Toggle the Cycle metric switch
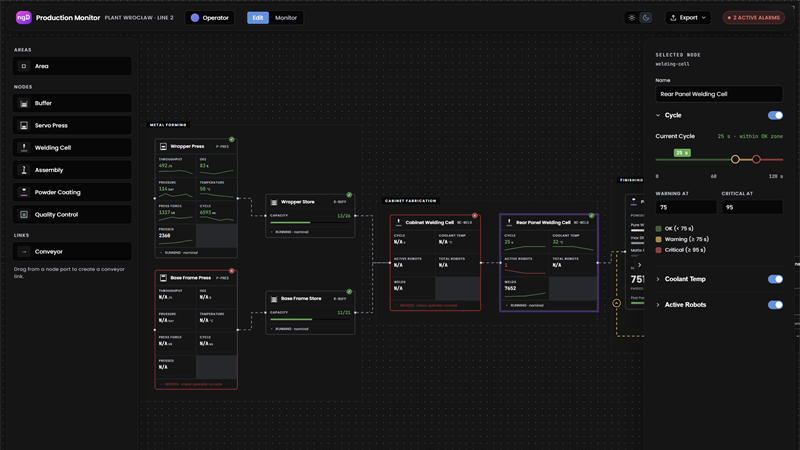The image size is (800, 450). pos(775,115)
